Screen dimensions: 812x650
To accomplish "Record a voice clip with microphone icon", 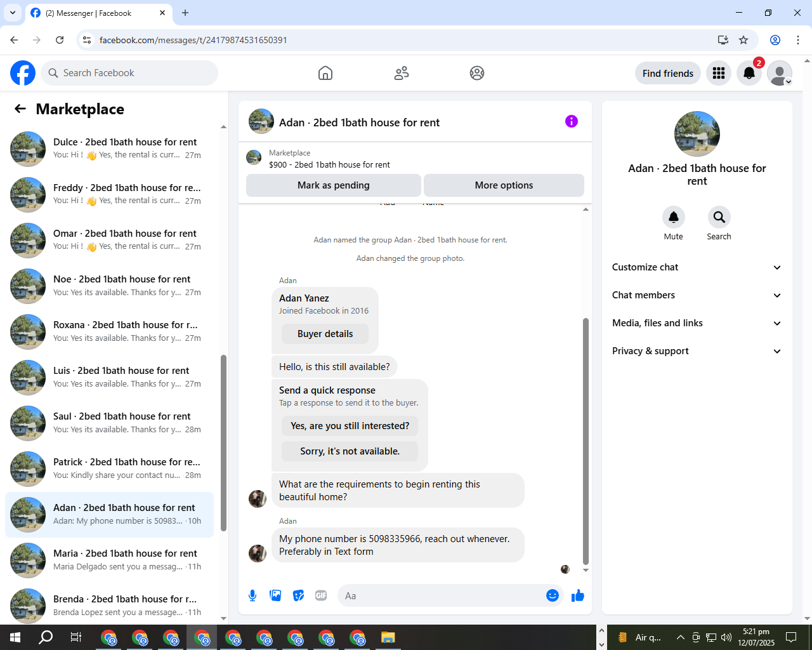I will pyautogui.click(x=252, y=595).
